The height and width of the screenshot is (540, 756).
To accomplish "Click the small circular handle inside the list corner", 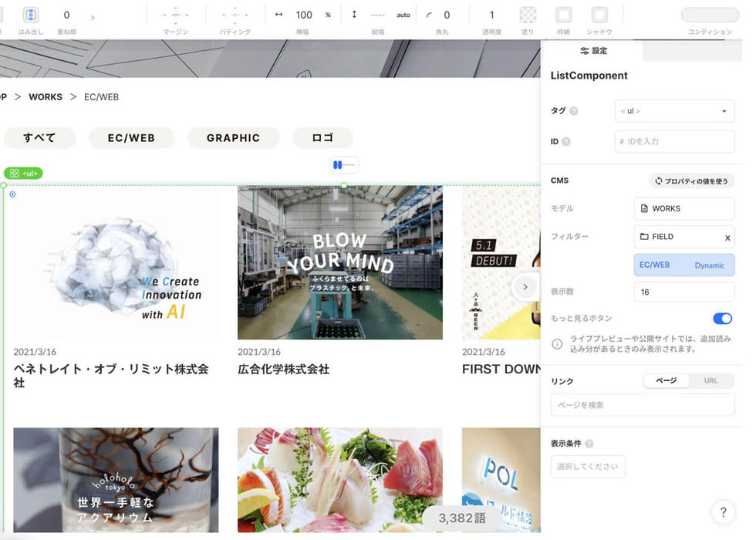I will [x=12, y=194].
